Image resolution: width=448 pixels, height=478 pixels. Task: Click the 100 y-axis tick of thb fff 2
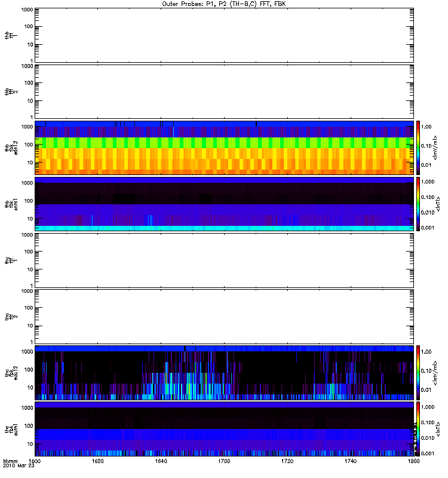coord(29,83)
